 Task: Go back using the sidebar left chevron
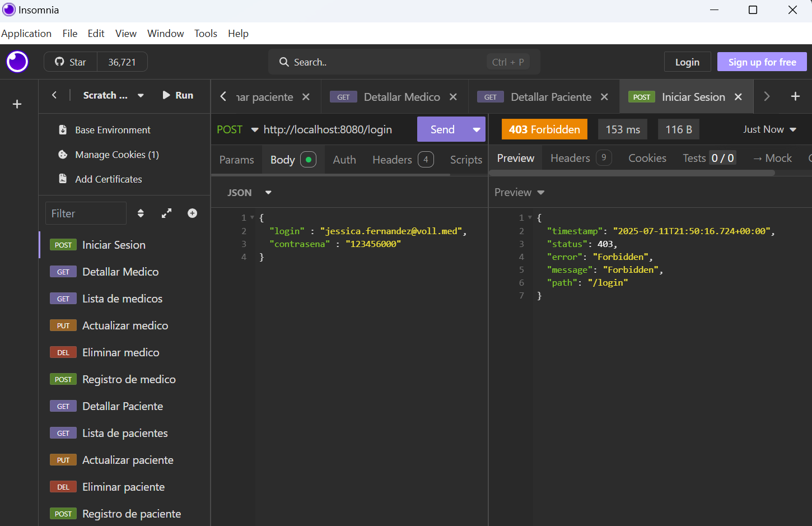point(54,95)
